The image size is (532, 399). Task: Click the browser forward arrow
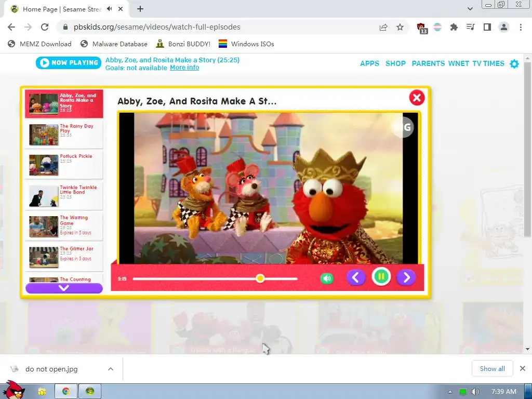pos(28,27)
